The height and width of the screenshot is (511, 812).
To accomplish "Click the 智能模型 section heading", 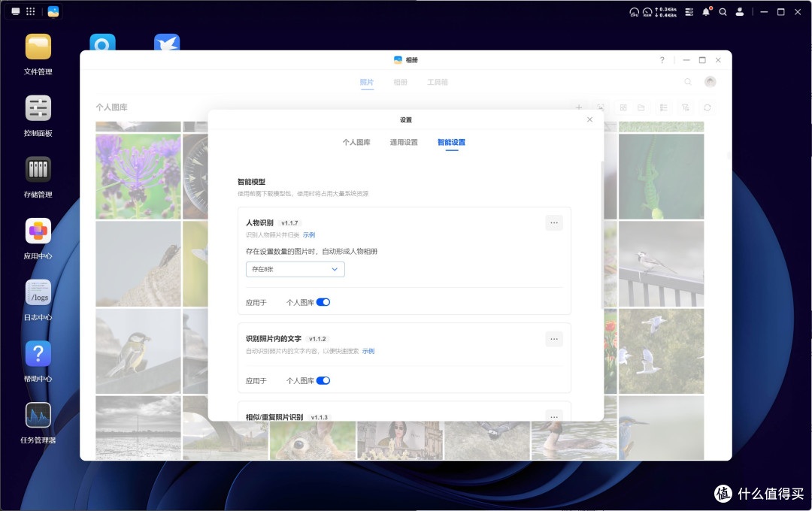I will [x=252, y=182].
